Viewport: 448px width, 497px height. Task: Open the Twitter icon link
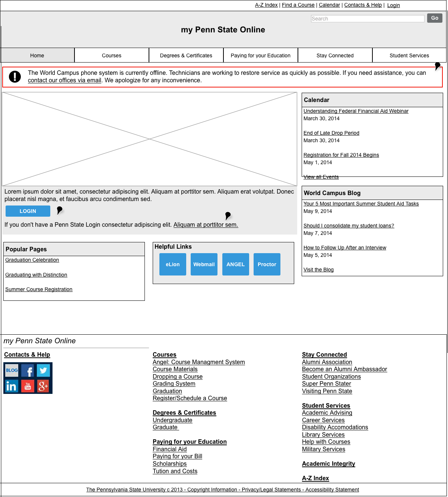(x=44, y=370)
